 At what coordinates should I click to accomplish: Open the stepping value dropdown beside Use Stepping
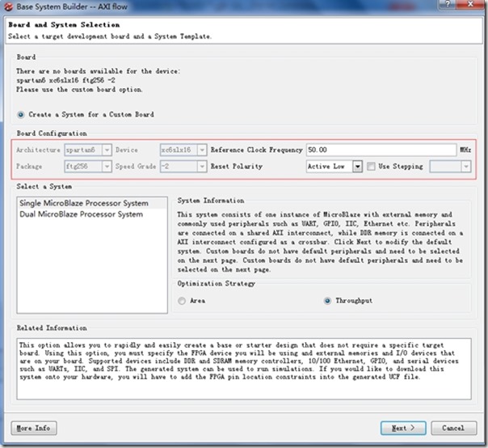[x=450, y=167]
